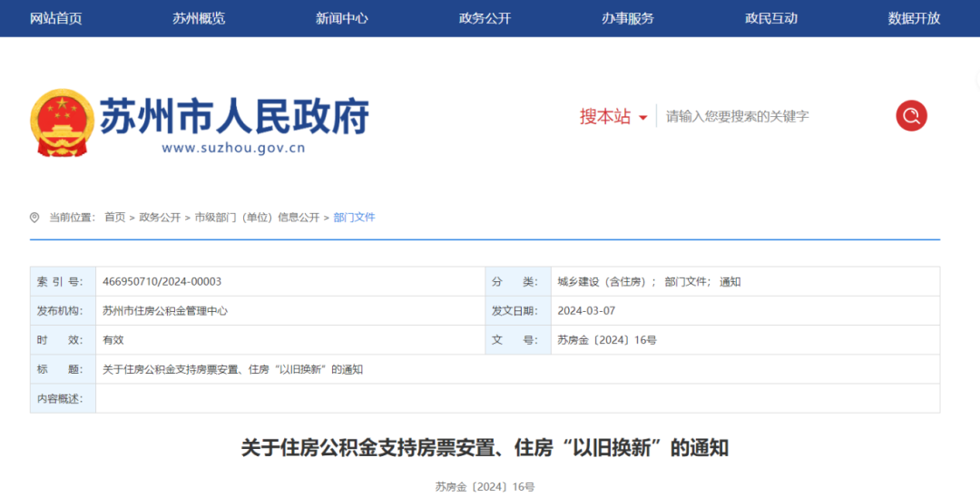Image resolution: width=980 pixels, height=497 pixels.
Task: Click the red magnifier search icon
Action: coord(911,116)
